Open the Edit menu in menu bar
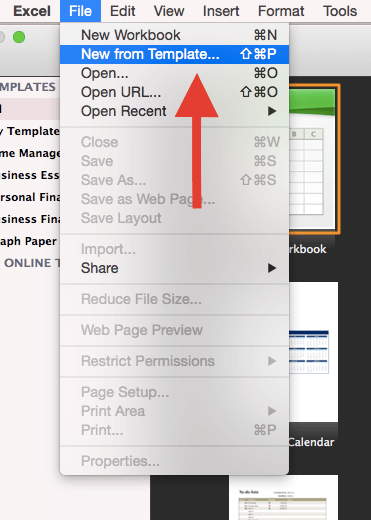The width and height of the screenshot is (371, 520). click(123, 11)
